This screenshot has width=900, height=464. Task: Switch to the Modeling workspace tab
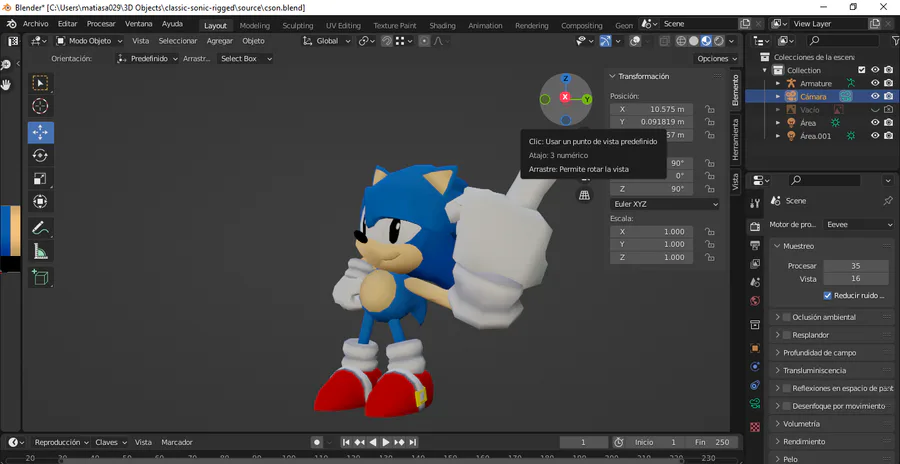tap(255, 25)
